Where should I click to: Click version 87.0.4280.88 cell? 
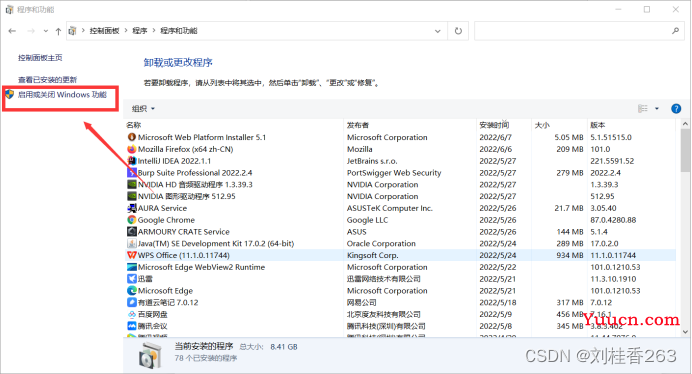pos(613,220)
